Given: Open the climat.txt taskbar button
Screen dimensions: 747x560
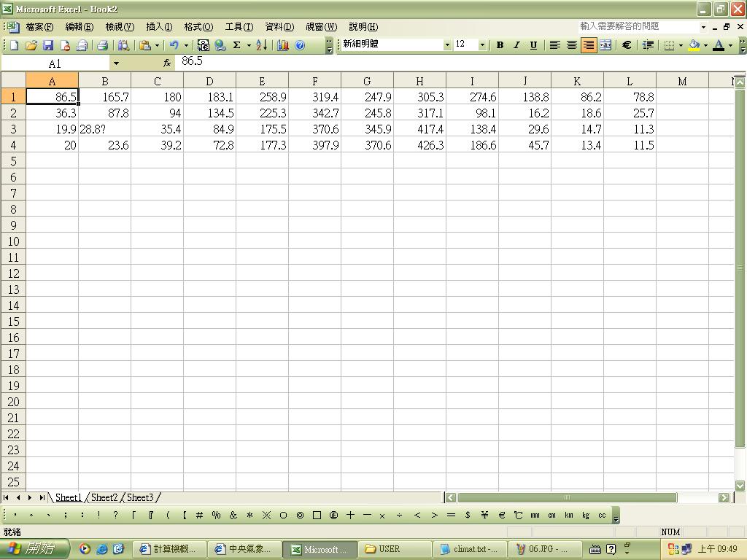Looking at the screenshot, I should 468,549.
